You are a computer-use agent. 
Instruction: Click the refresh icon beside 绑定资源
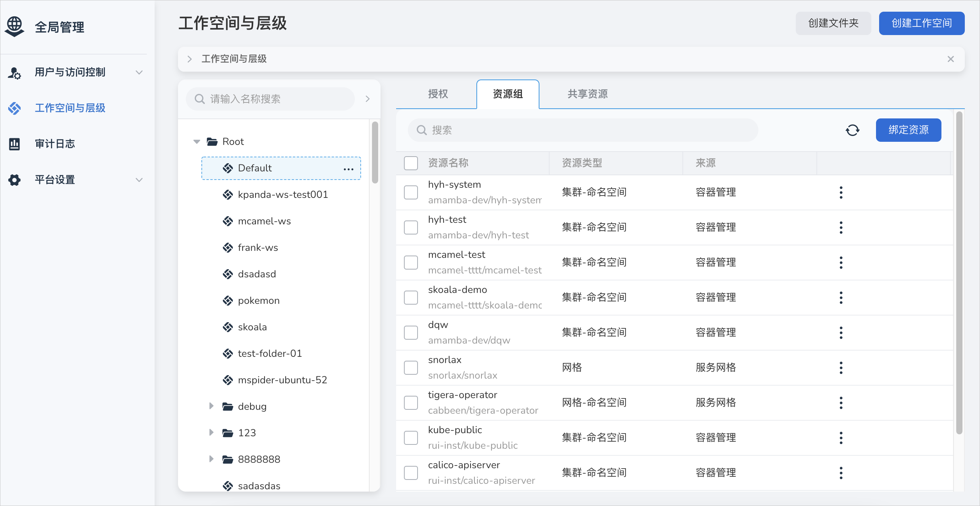tap(852, 130)
